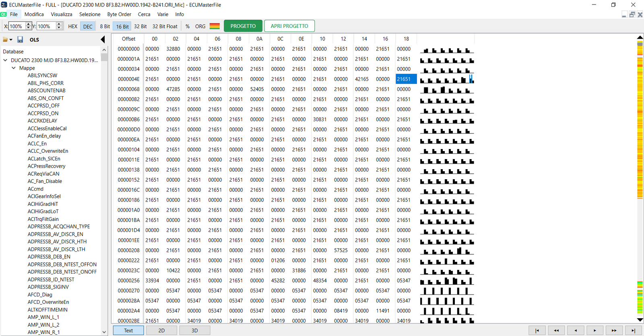Click the single-left previous navigation button
Screen dimensions: 644x336
pos(576,330)
